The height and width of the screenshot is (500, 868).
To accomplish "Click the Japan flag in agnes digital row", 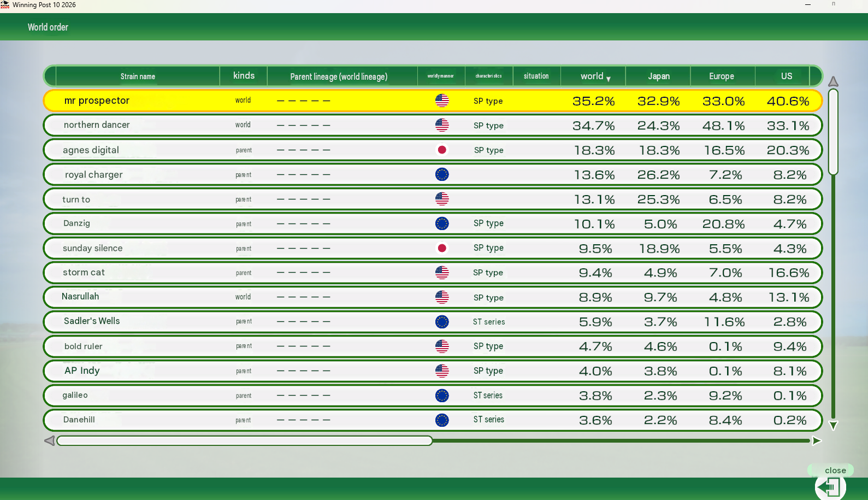I will click(x=442, y=150).
